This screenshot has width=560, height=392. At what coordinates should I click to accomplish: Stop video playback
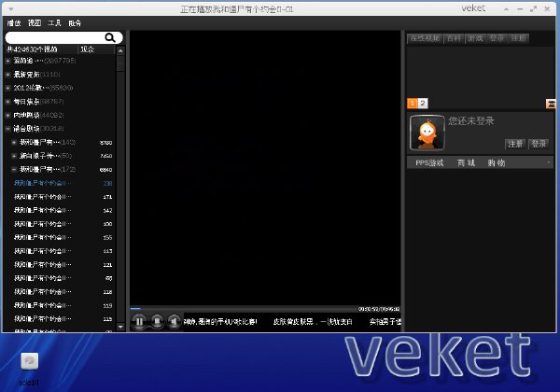click(157, 322)
